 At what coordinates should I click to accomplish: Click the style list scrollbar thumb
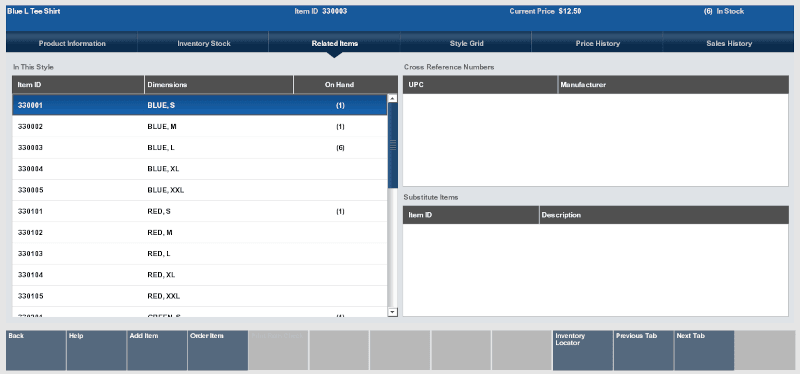pyautogui.click(x=392, y=145)
